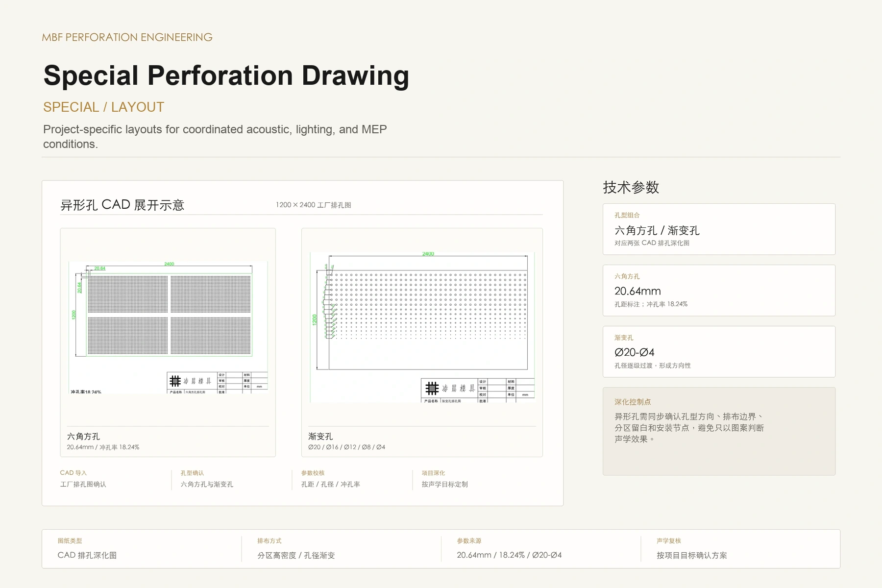The image size is (882, 588).
Task: Click the '异形孔需同步确认孔型方向' paragraph
Action: (x=689, y=428)
